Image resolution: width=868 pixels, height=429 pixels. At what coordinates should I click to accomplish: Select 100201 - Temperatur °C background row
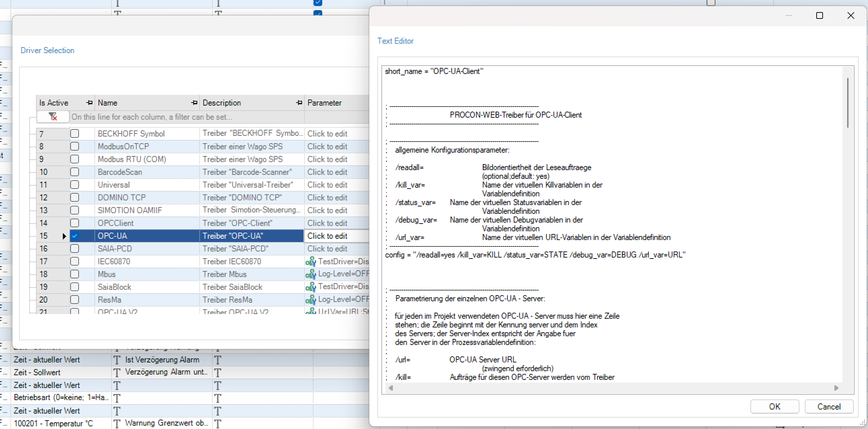61,424
